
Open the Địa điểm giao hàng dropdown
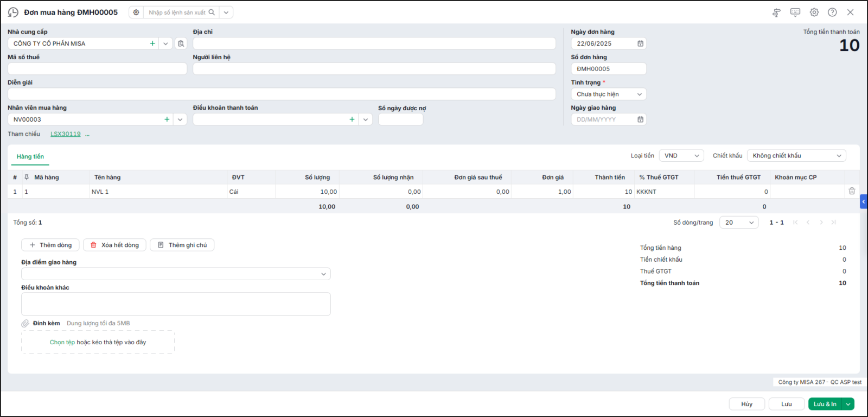tap(176, 274)
